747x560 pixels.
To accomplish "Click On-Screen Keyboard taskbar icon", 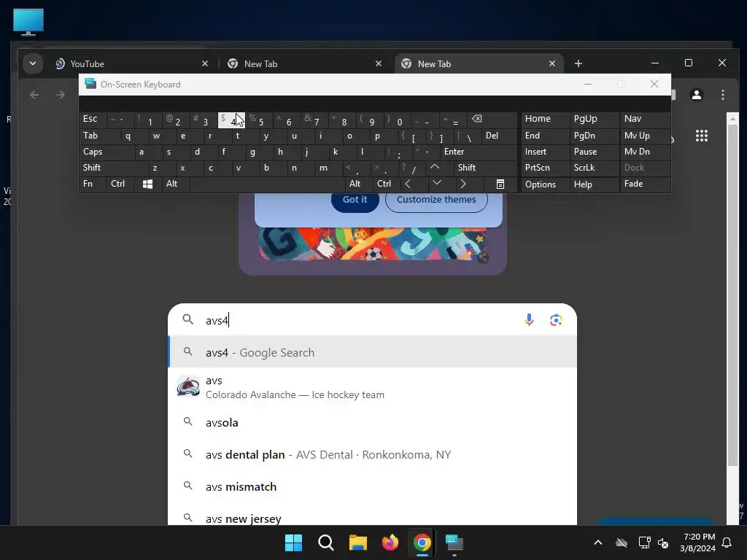I will pos(454,542).
